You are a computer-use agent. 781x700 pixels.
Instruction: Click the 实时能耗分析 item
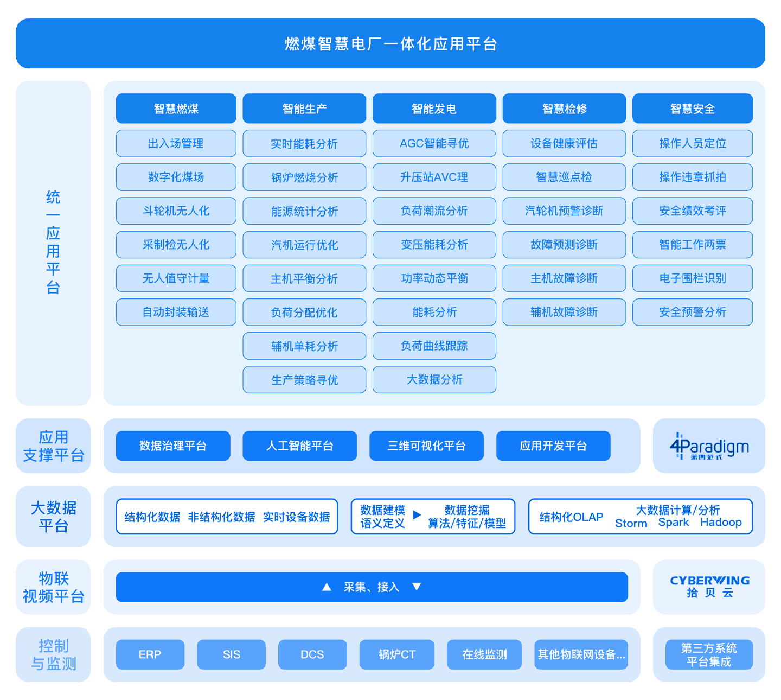(304, 143)
